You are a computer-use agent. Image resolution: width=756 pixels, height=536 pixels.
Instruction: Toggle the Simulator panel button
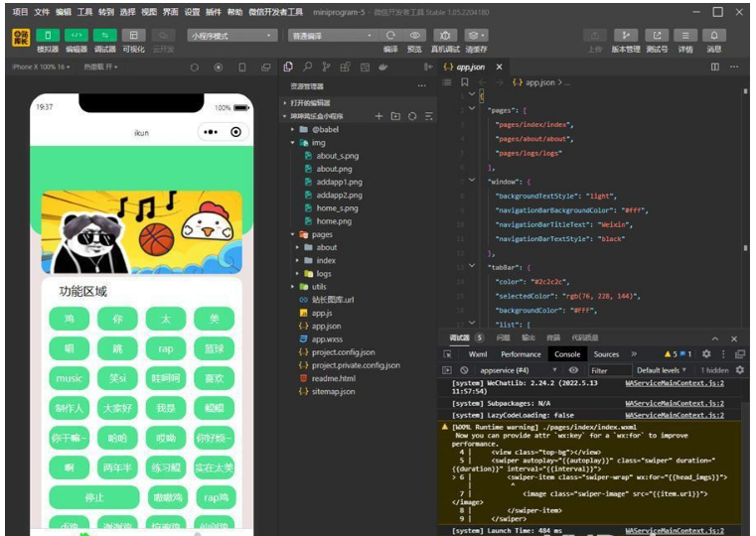coord(47,36)
